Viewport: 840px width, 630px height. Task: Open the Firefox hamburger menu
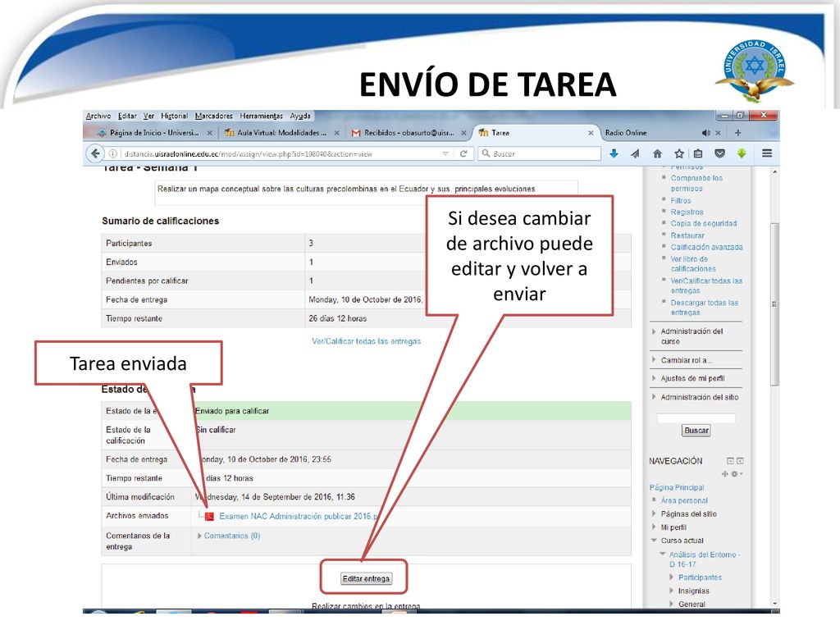coord(767,153)
